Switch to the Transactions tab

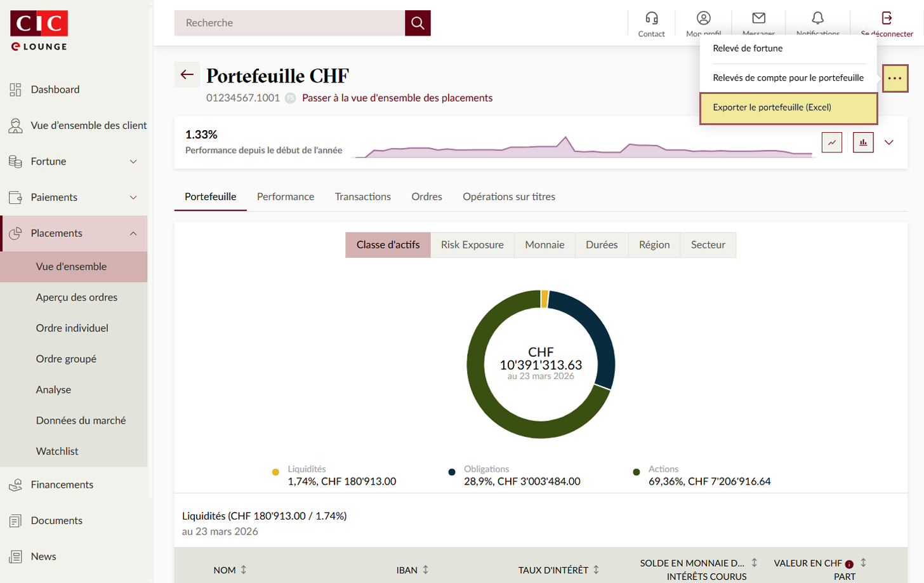[x=362, y=197]
